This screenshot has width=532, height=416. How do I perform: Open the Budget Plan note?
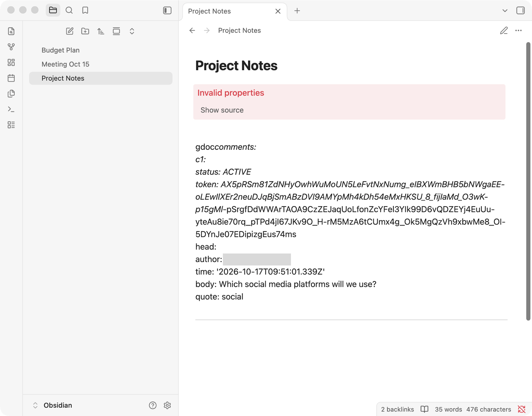pyautogui.click(x=101, y=50)
